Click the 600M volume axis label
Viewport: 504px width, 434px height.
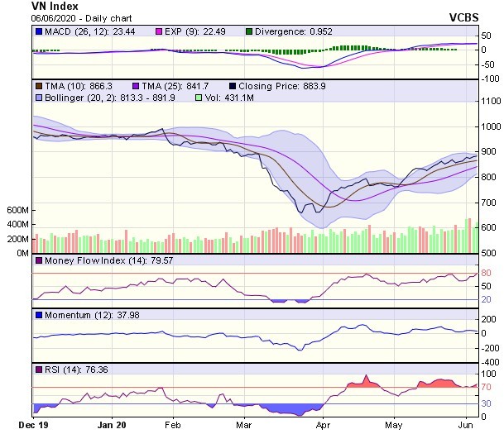tap(16, 210)
